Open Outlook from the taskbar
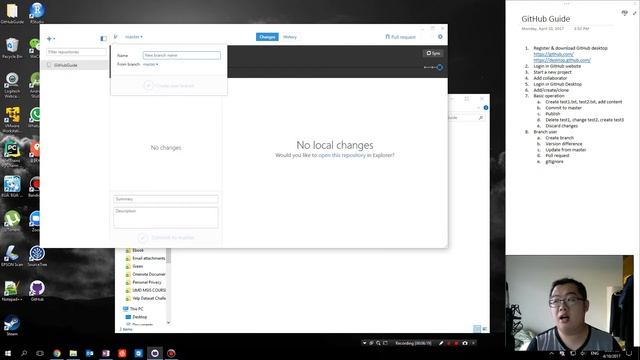Screen dimensions: 640x360 89,353
